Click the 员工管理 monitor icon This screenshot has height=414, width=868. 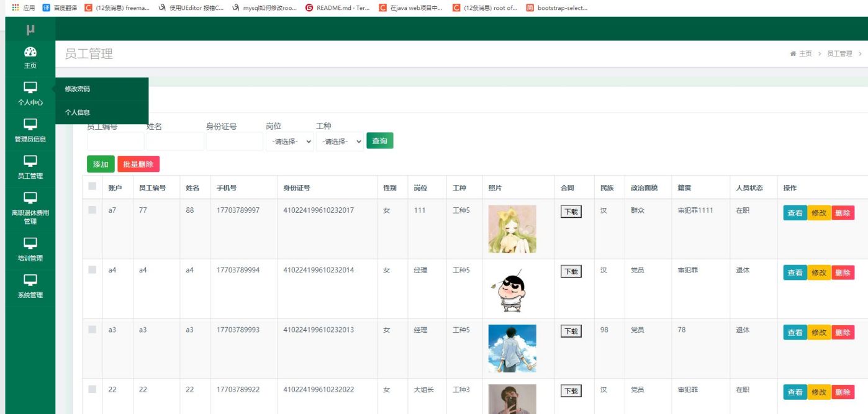click(30, 161)
